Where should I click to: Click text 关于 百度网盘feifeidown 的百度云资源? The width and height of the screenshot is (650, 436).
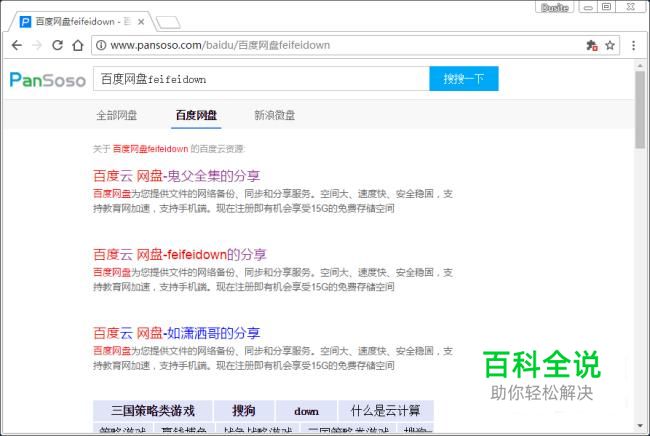169,149
